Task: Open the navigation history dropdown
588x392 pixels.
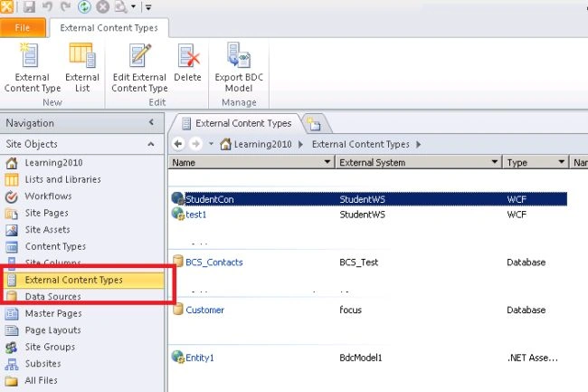Action: [211, 144]
